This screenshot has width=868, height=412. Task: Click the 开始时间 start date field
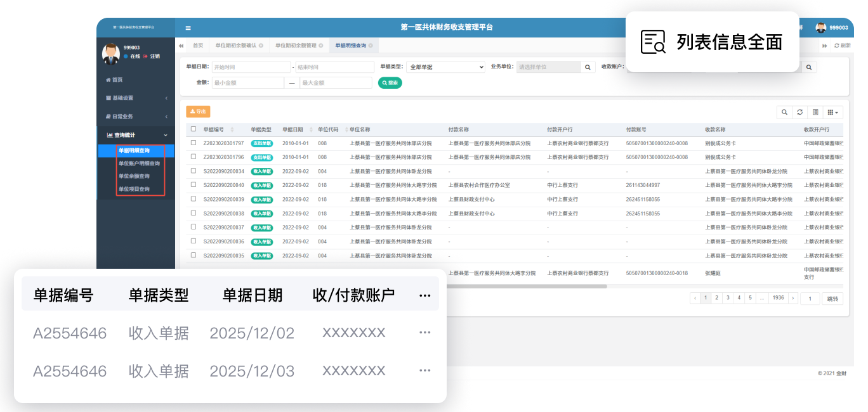[x=251, y=67]
